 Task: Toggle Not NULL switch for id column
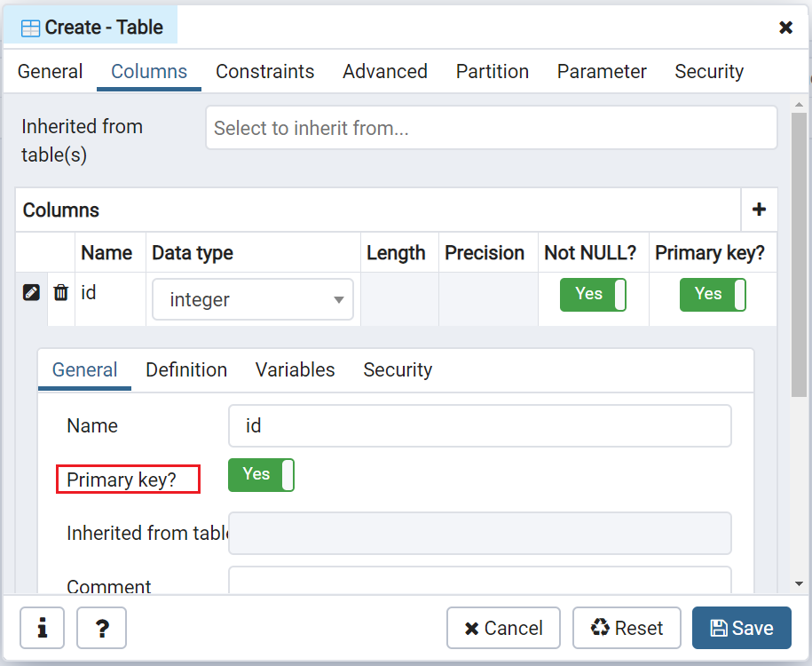click(x=593, y=294)
